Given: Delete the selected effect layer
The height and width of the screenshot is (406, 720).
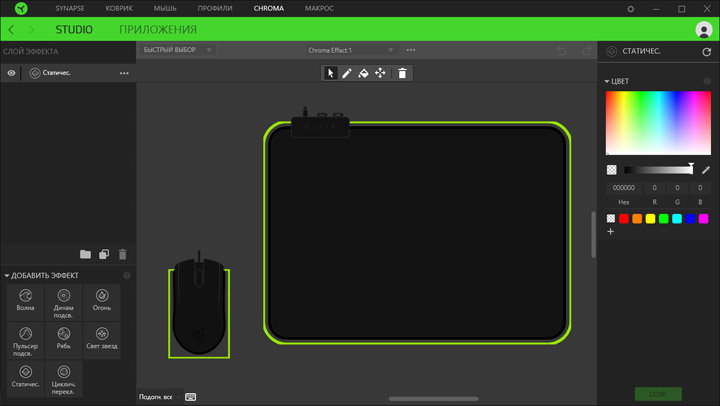Looking at the screenshot, I should pyautogui.click(x=123, y=254).
